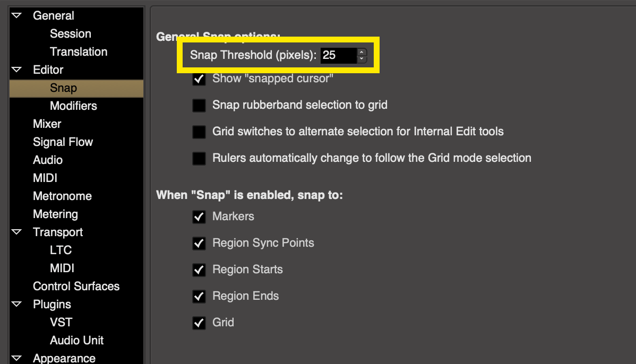Expand the Appearance section triangle

point(17,358)
